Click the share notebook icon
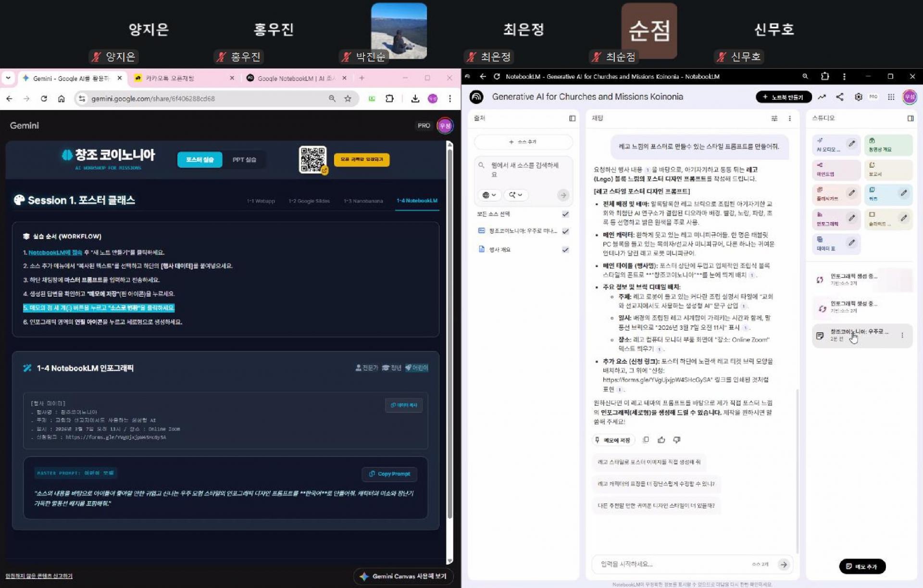The width and height of the screenshot is (923, 588). 840,97
